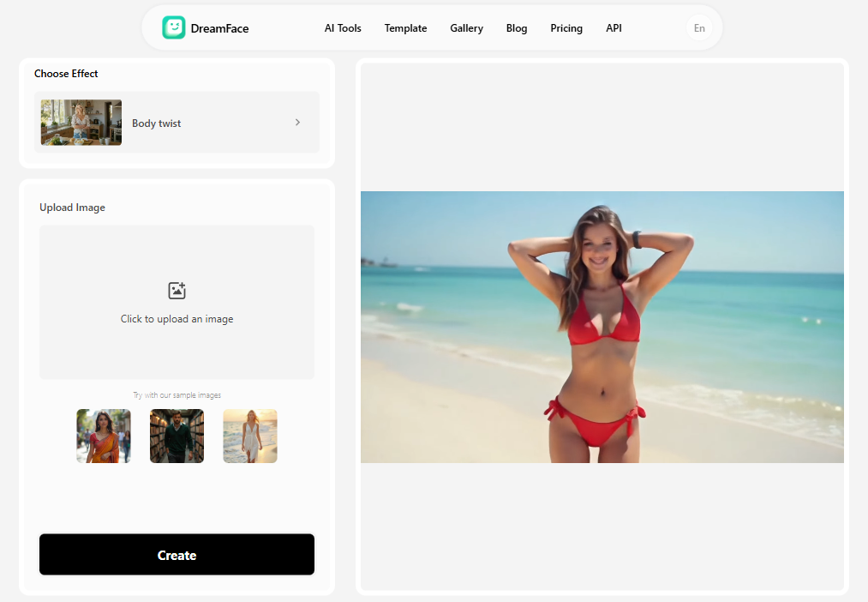This screenshot has height=602, width=868.
Task: Click the add-image upload icon
Action: click(x=177, y=291)
